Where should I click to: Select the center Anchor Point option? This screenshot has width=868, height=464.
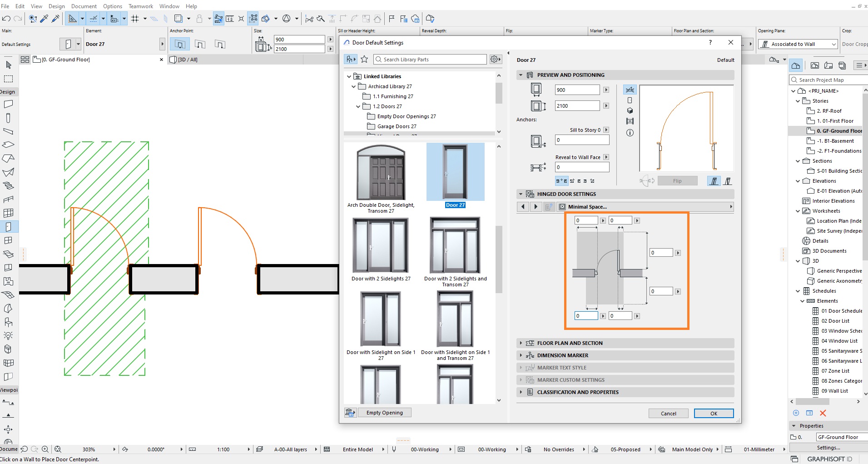(x=200, y=44)
